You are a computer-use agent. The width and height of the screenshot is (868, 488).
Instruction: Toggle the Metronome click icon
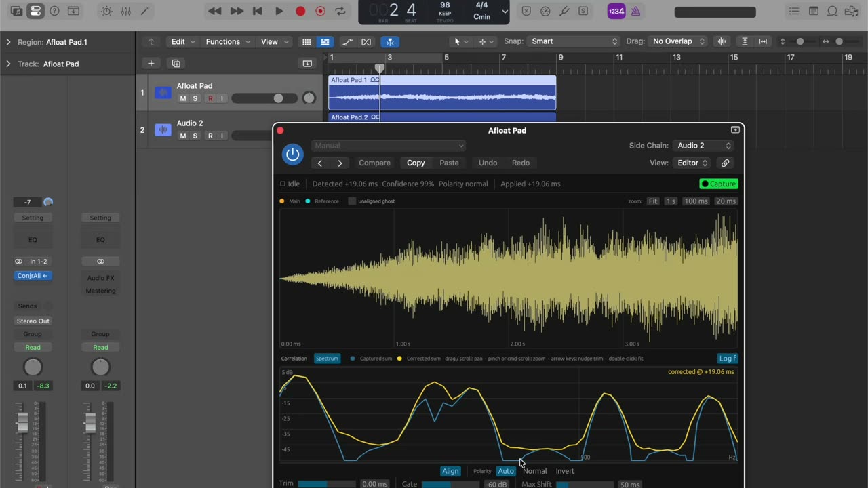[635, 11]
